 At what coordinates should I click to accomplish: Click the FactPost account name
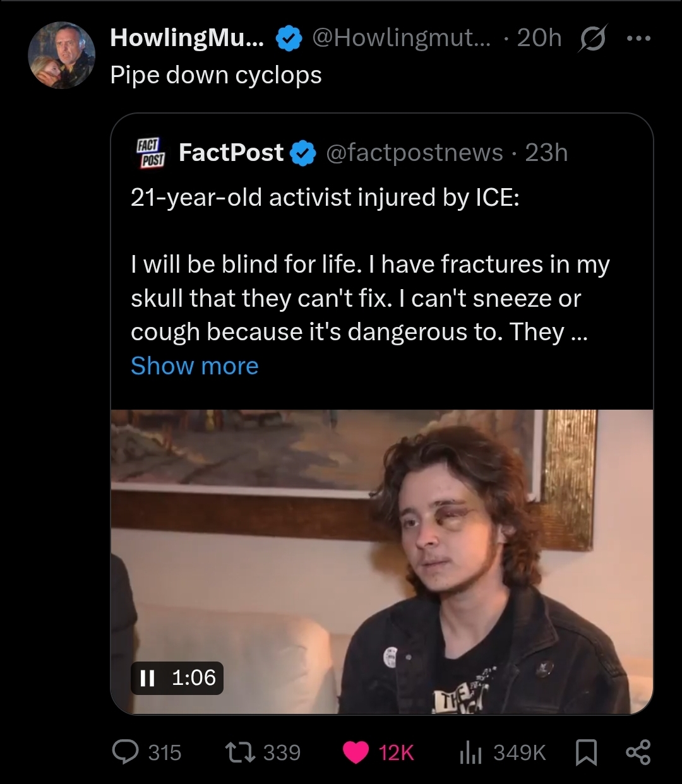[x=231, y=153]
